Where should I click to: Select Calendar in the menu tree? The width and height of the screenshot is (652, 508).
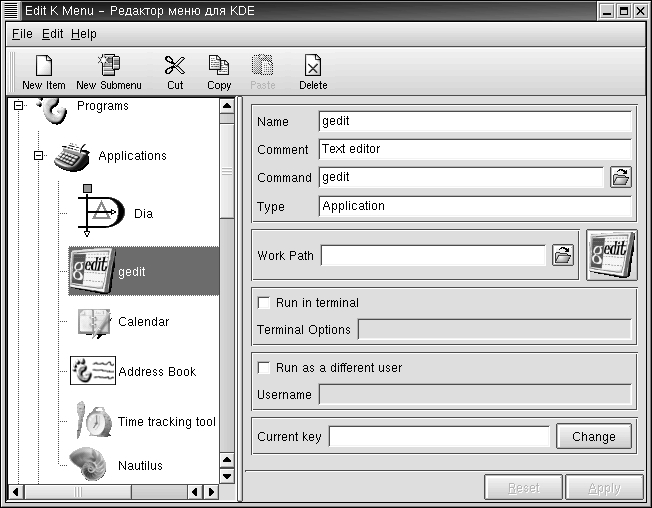(143, 322)
